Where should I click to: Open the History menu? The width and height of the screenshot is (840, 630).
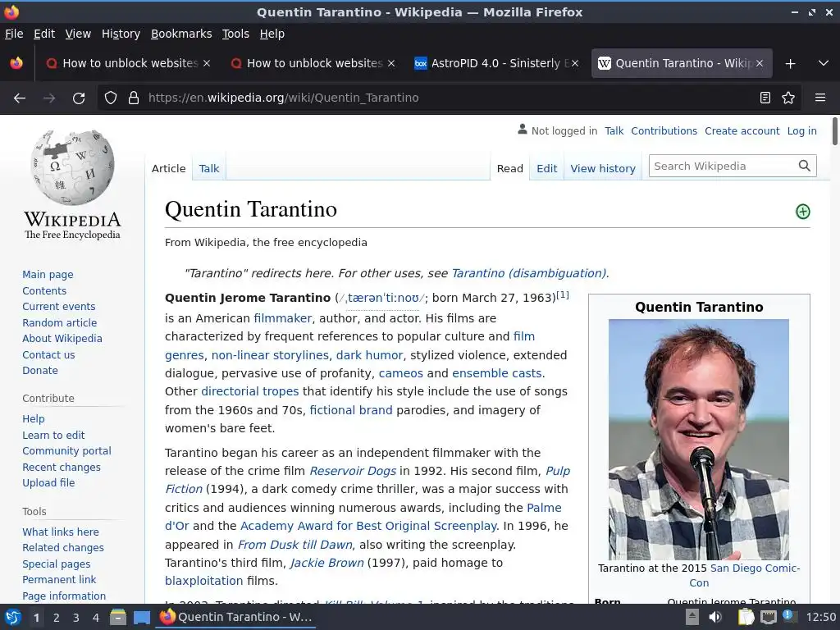point(121,34)
